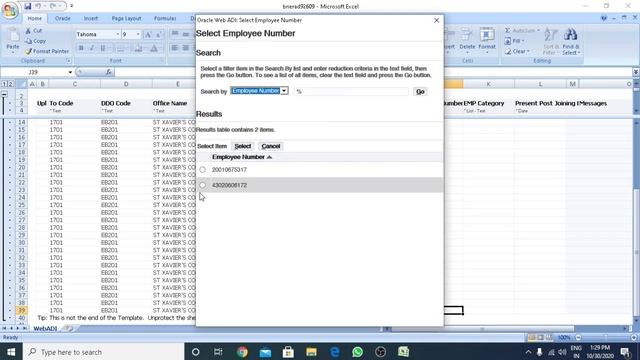
Task: Show outline level 2
Action: tap(11, 84)
